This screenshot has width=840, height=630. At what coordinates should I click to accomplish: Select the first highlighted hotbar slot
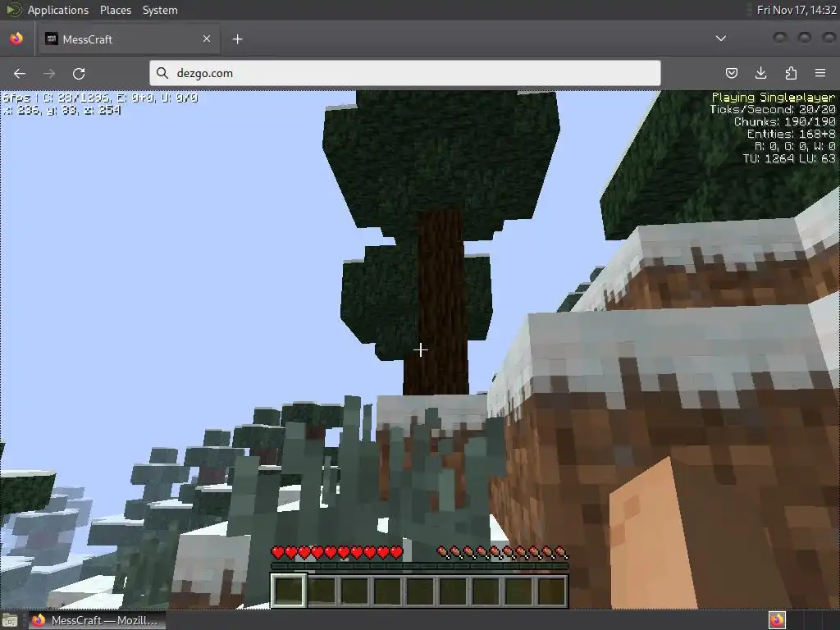[x=289, y=591]
